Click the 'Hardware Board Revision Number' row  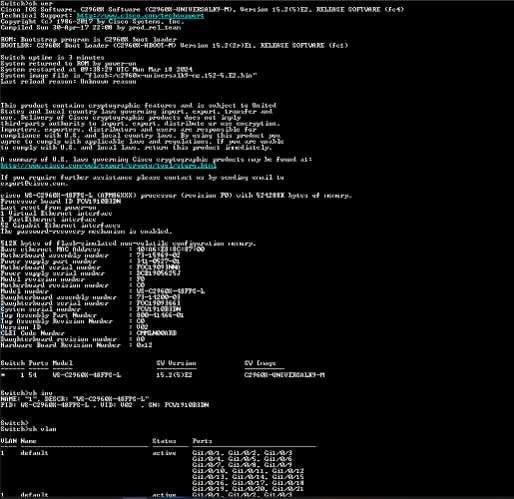(x=76, y=345)
